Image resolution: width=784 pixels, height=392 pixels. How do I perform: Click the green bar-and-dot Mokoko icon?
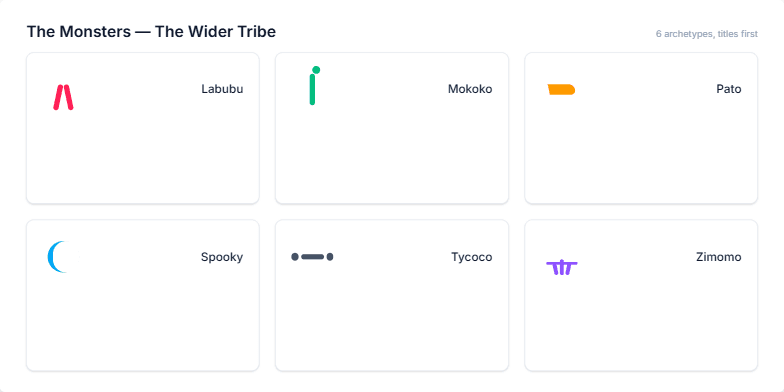(314, 86)
